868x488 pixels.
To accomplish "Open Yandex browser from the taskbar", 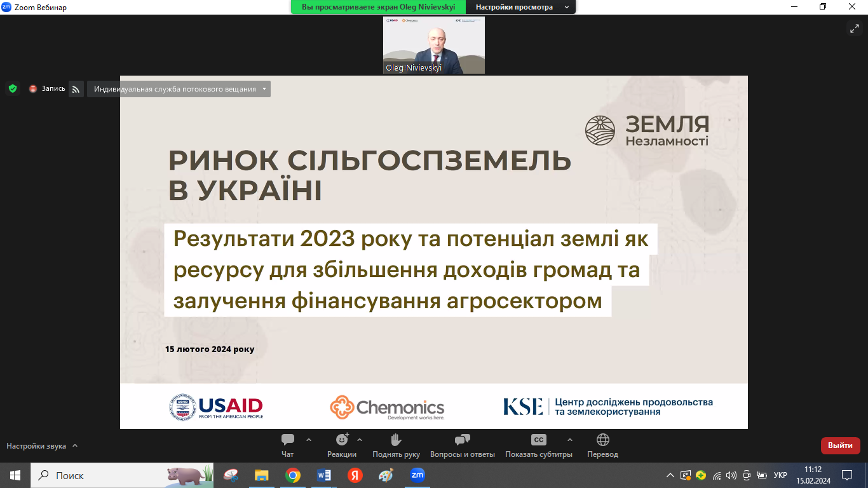I will pyautogui.click(x=355, y=475).
